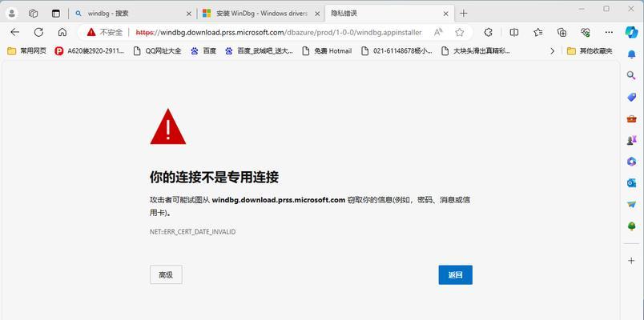Open the profile avatar menu
This screenshot has height=320, width=644.
tap(12, 14)
